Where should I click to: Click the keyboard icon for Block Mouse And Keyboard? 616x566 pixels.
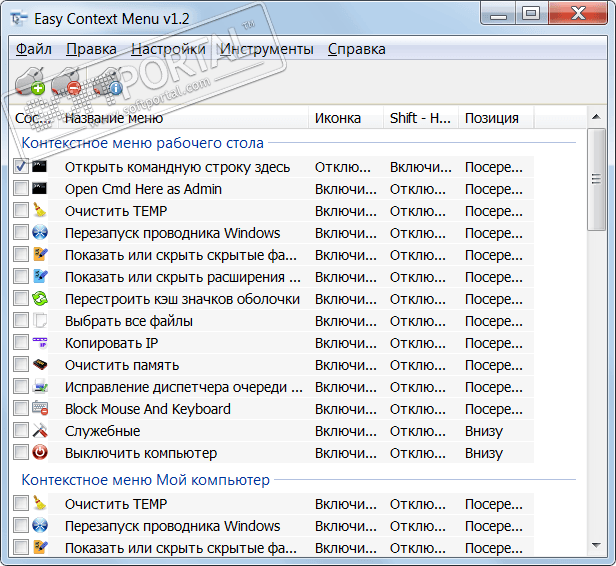[x=40, y=409]
